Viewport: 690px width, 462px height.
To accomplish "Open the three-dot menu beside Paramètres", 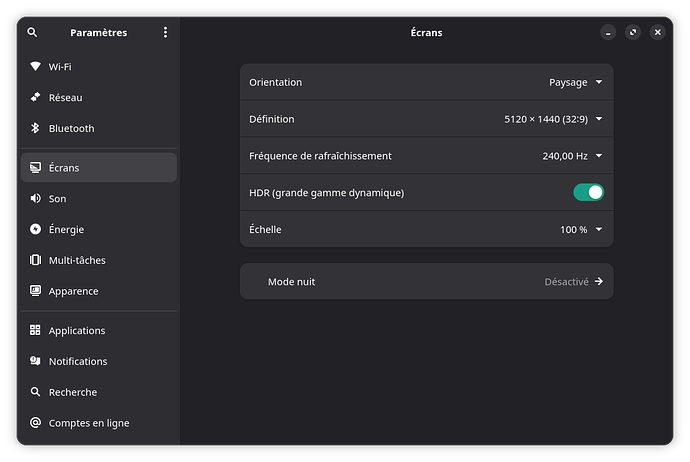I will [x=165, y=32].
